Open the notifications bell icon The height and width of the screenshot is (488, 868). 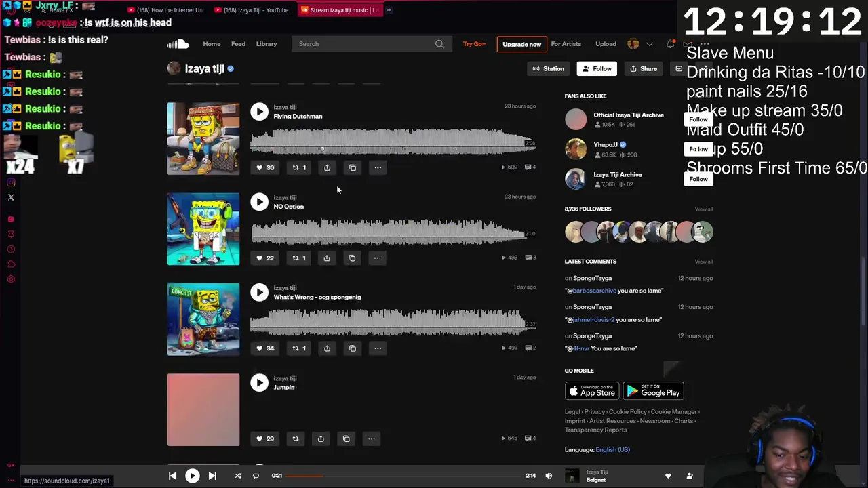click(670, 44)
